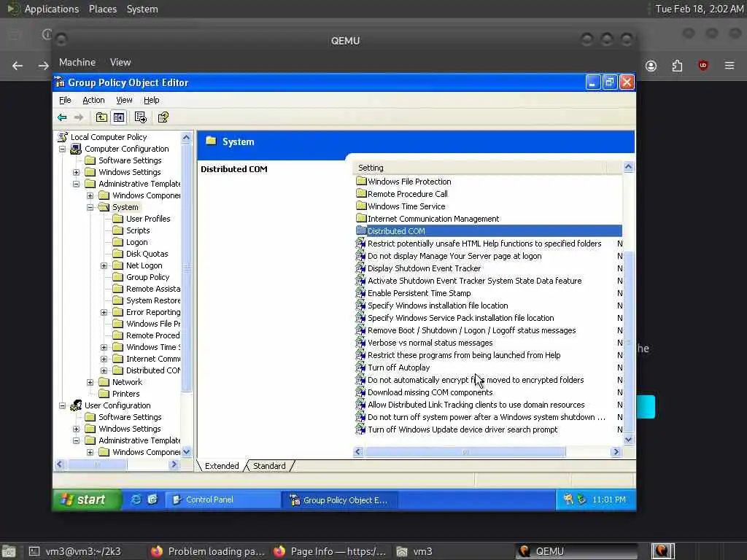Image resolution: width=747 pixels, height=560 pixels.
Task: Expand the Network tree node
Action: [90, 382]
